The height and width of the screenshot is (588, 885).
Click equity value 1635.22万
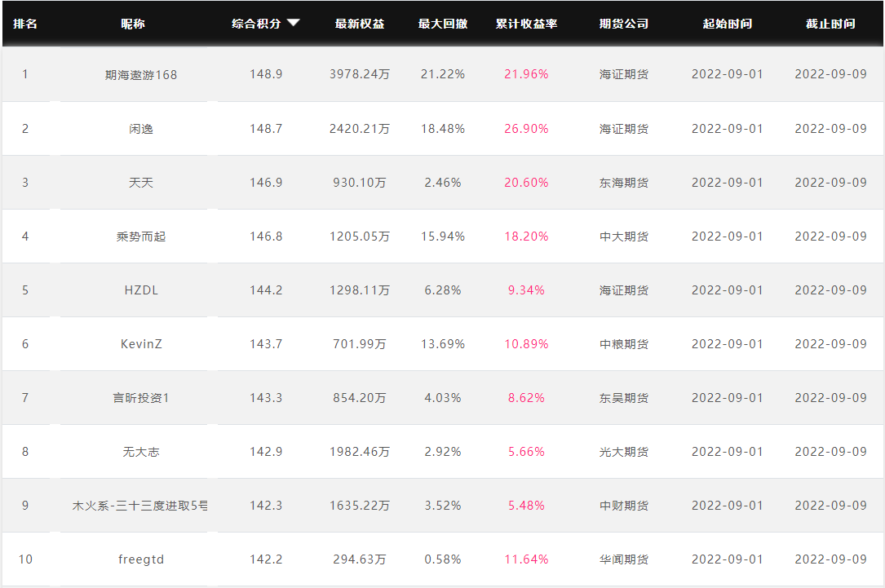coord(360,506)
